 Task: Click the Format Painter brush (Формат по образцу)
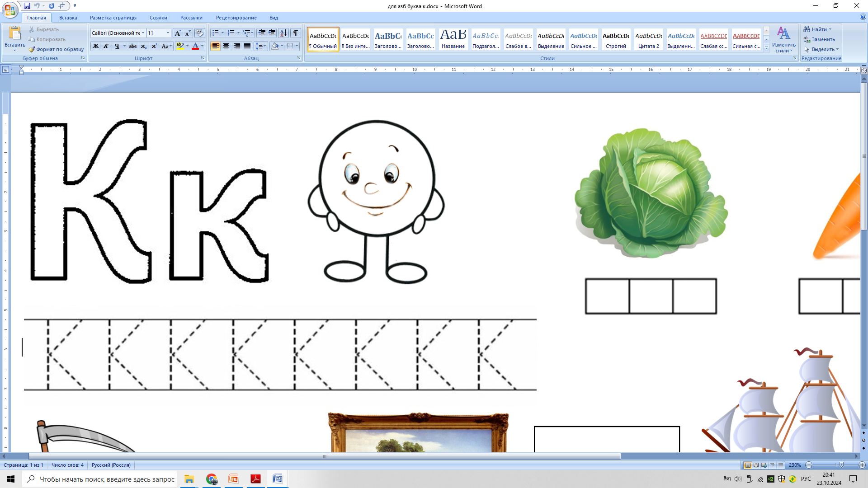(x=56, y=49)
